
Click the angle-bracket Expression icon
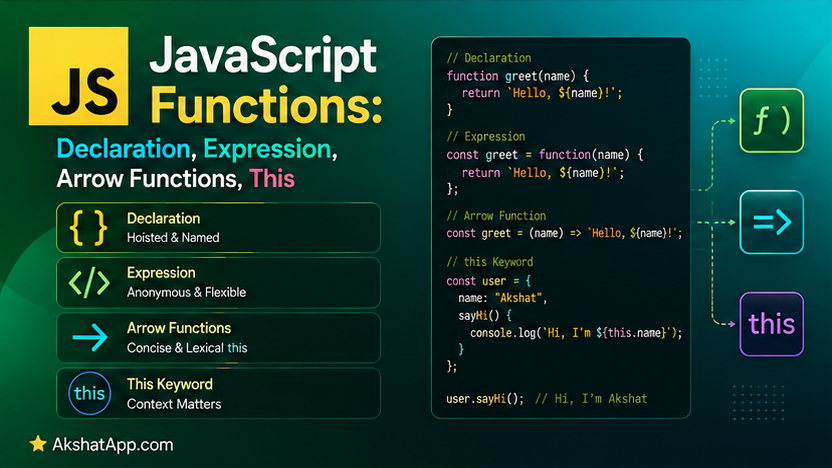tap(89, 282)
